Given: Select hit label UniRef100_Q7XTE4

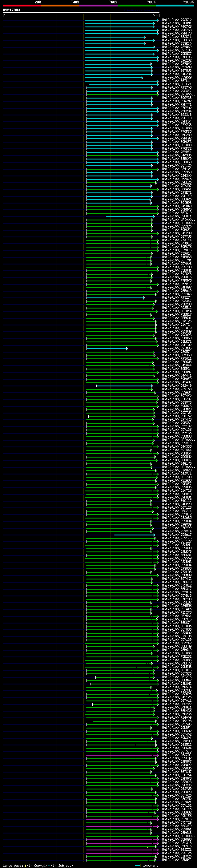Looking at the screenshot, I should tap(177, 240).
